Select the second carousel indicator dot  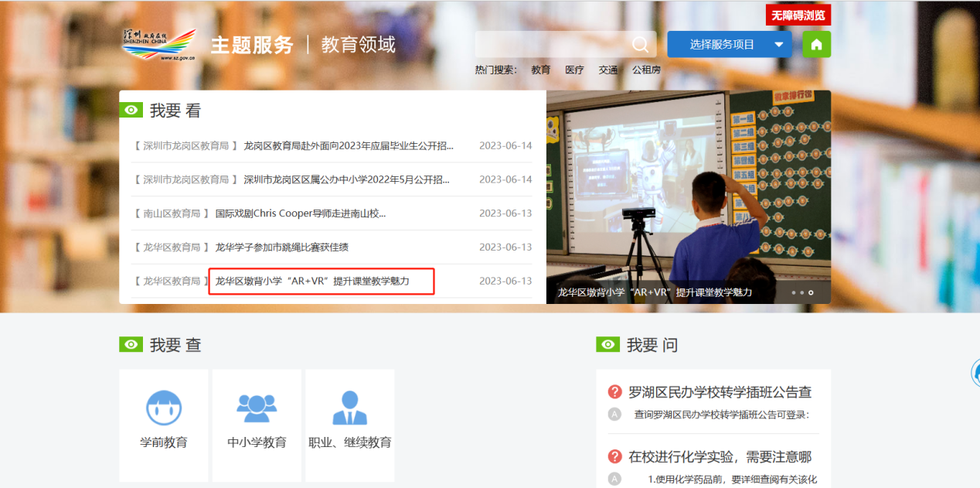click(801, 293)
